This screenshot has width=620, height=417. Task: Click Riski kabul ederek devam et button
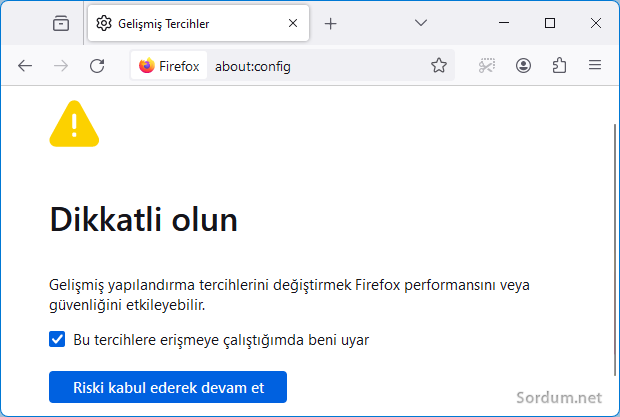click(168, 387)
